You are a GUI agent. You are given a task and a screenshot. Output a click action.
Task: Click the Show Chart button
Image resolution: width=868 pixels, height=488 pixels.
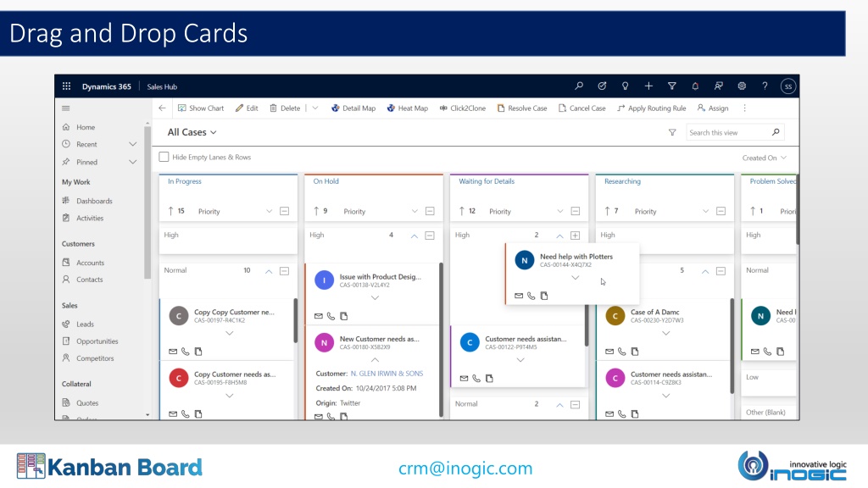201,108
